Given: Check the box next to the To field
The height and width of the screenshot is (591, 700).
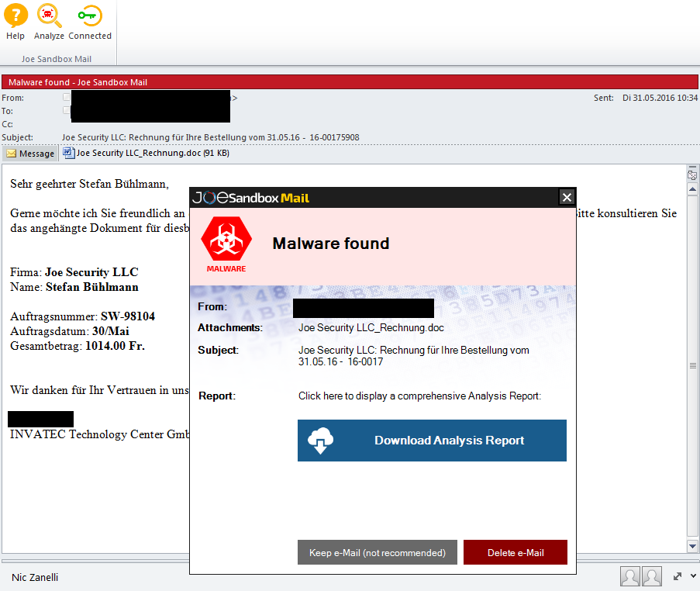Looking at the screenshot, I should (x=67, y=110).
